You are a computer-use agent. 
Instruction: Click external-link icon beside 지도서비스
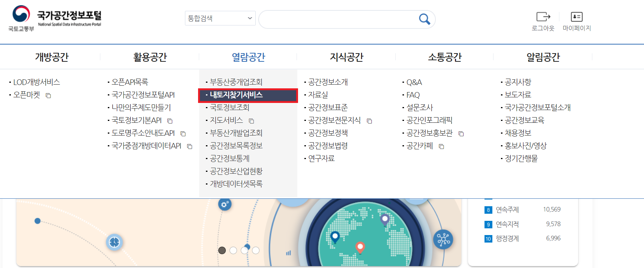(x=252, y=121)
